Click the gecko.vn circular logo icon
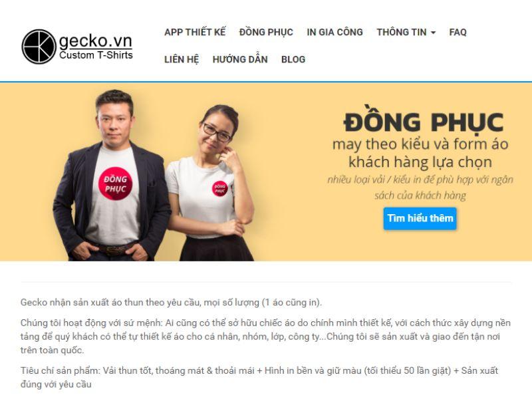 pyautogui.click(x=39, y=47)
